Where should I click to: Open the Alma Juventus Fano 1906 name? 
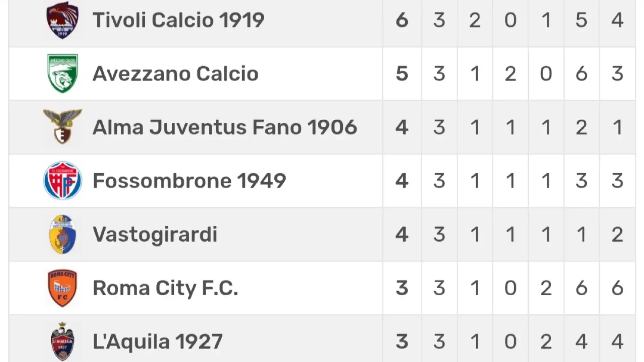click(x=225, y=127)
